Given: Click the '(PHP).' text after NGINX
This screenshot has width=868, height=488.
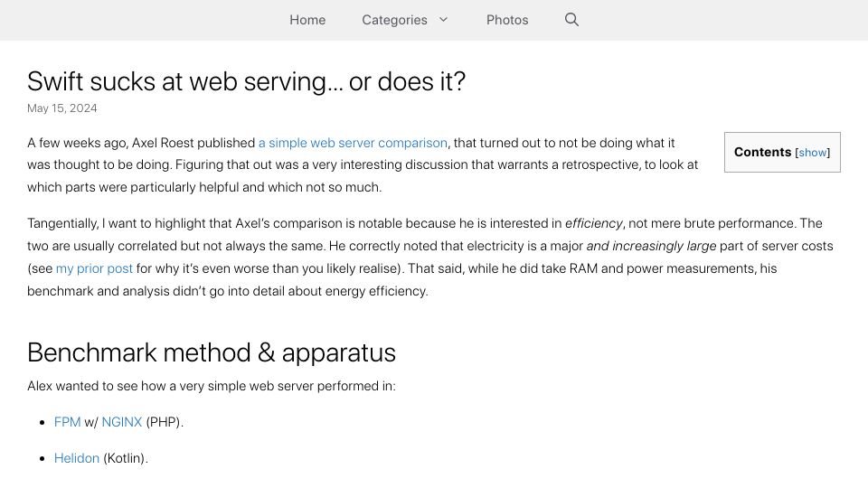Looking at the screenshot, I should pyautogui.click(x=165, y=422).
